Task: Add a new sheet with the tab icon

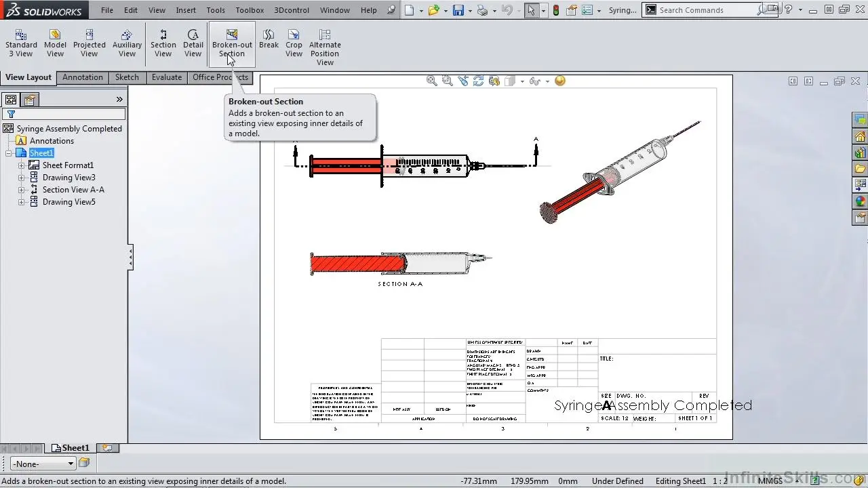Action: (107, 448)
